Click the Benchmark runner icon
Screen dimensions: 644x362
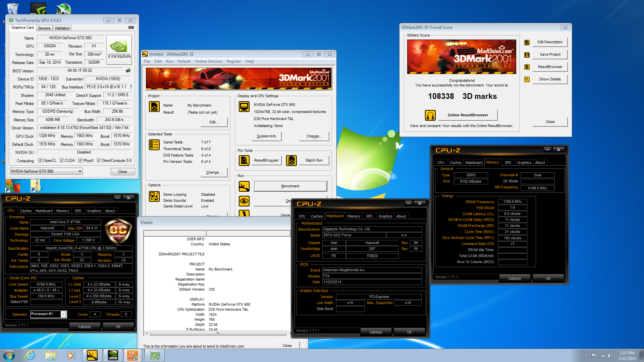(x=244, y=186)
